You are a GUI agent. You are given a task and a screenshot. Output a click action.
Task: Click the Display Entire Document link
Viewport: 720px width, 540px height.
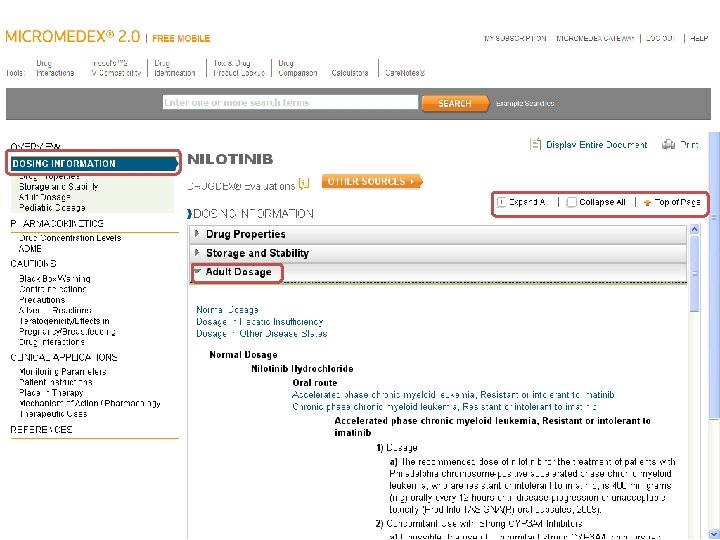click(x=596, y=145)
